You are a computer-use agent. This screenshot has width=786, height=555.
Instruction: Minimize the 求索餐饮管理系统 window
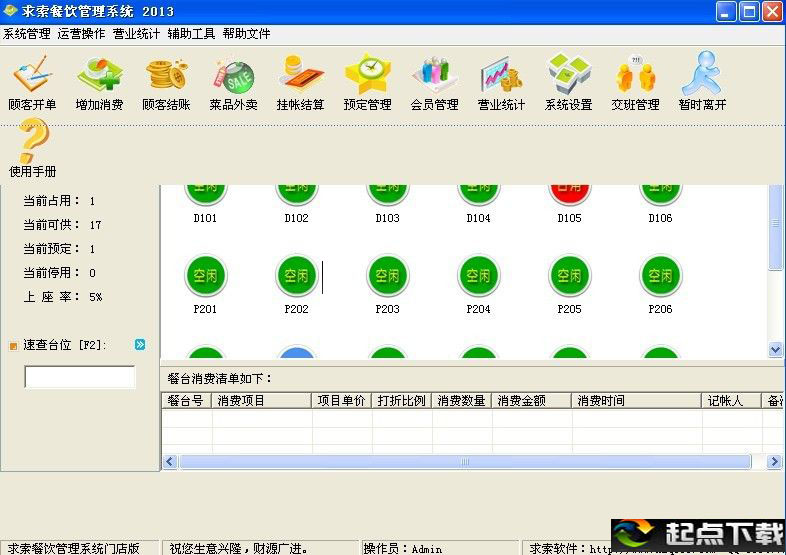click(726, 12)
